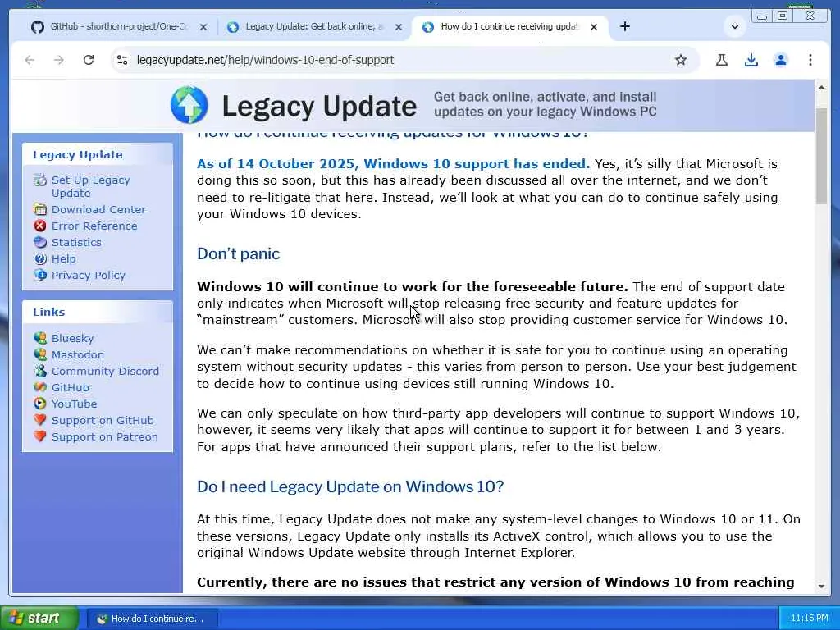The height and width of the screenshot is (630, 840).
Task: Open Chrome three-dot menu
Action: coord(810,60)
